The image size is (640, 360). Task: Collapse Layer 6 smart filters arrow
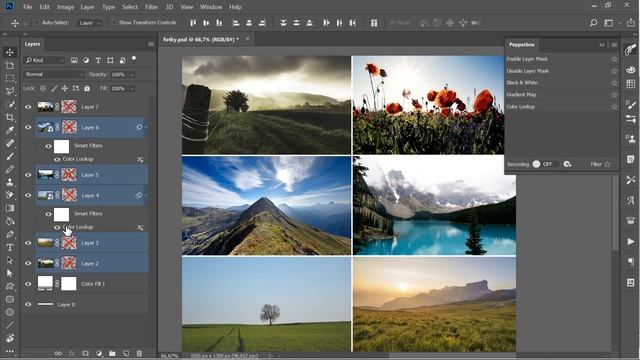point(146,127)
